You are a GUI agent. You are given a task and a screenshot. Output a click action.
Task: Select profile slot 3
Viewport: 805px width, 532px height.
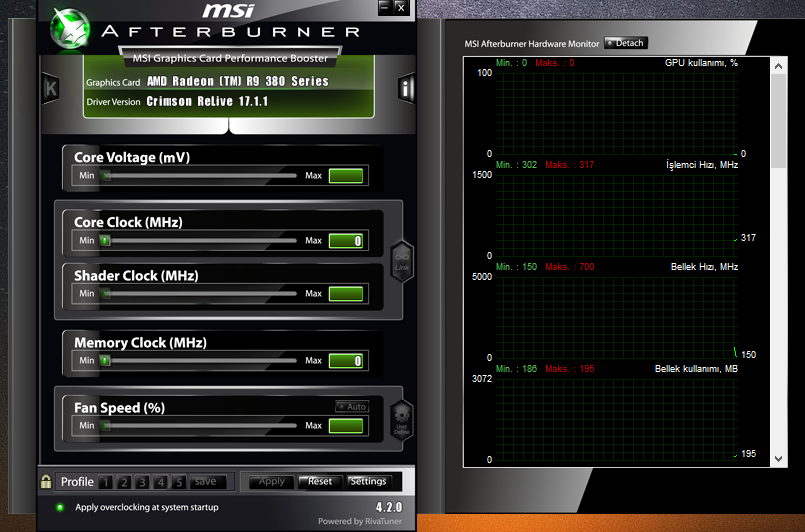point(142,482)
